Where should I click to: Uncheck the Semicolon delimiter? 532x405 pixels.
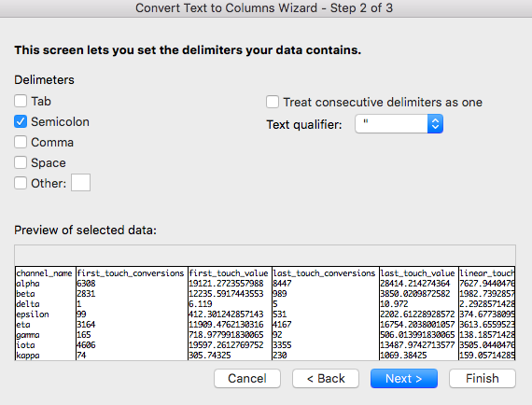click(x=21, y=121)
